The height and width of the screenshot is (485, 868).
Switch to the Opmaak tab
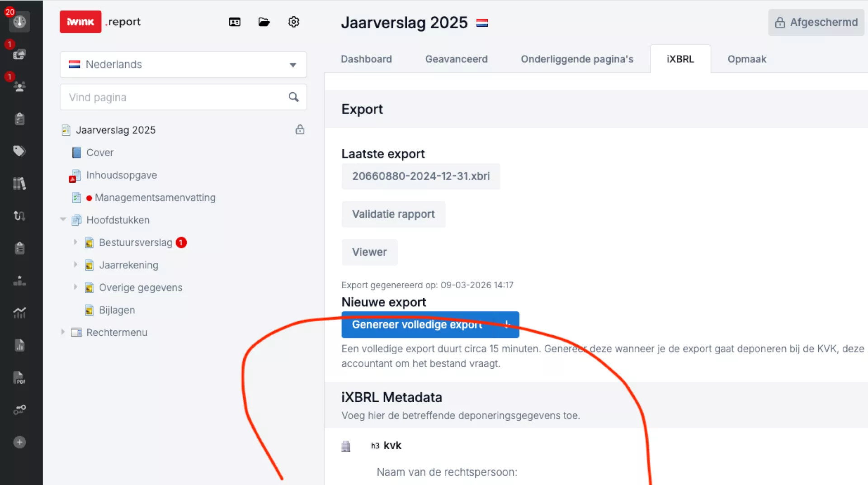point(746,59)
